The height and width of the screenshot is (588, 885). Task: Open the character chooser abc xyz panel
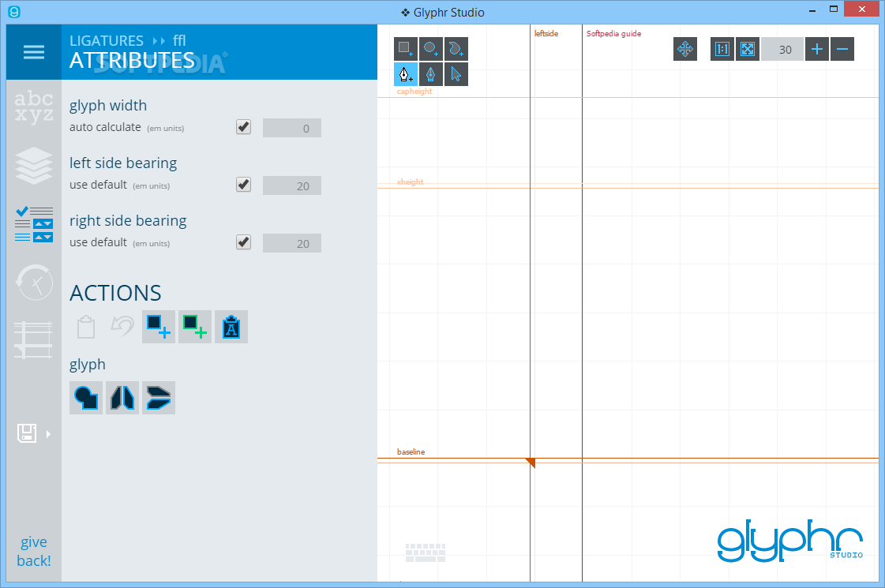(34, 107)
